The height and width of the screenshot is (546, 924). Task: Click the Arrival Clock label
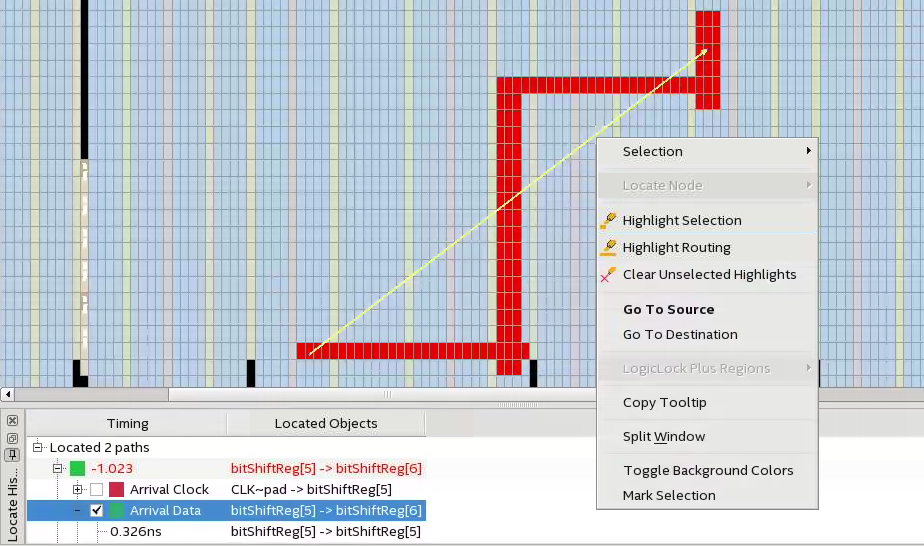(x=169, y=489)
